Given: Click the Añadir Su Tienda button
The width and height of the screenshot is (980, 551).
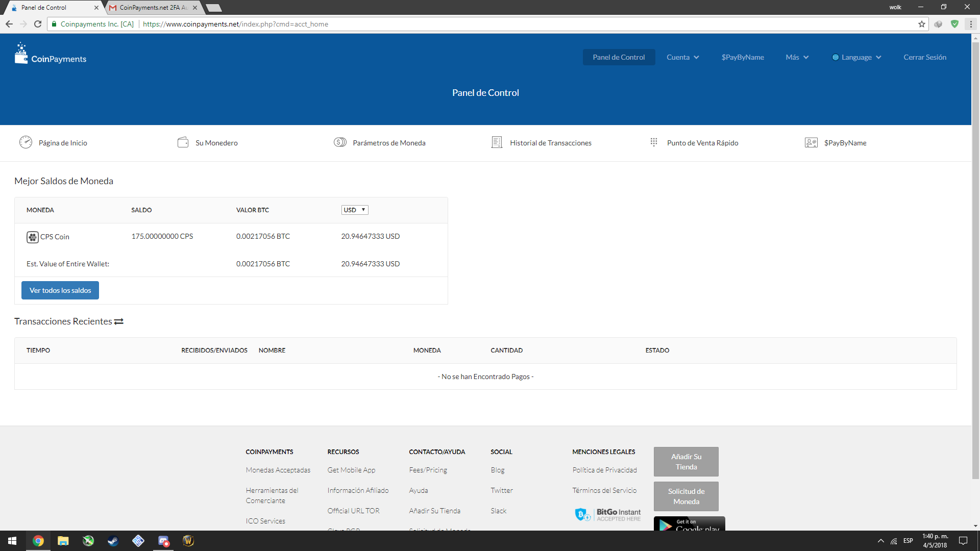Looking at the screenshot, I should point(686,462).
